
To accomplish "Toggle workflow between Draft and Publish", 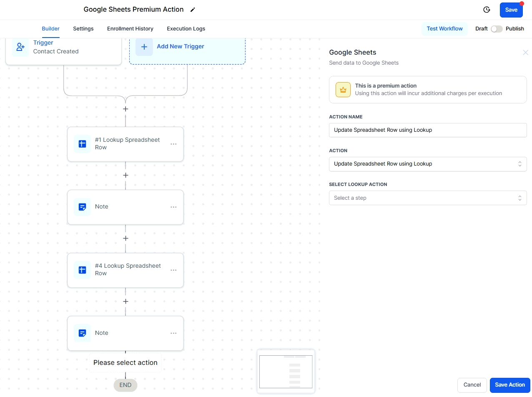I will tap(496, 29).
